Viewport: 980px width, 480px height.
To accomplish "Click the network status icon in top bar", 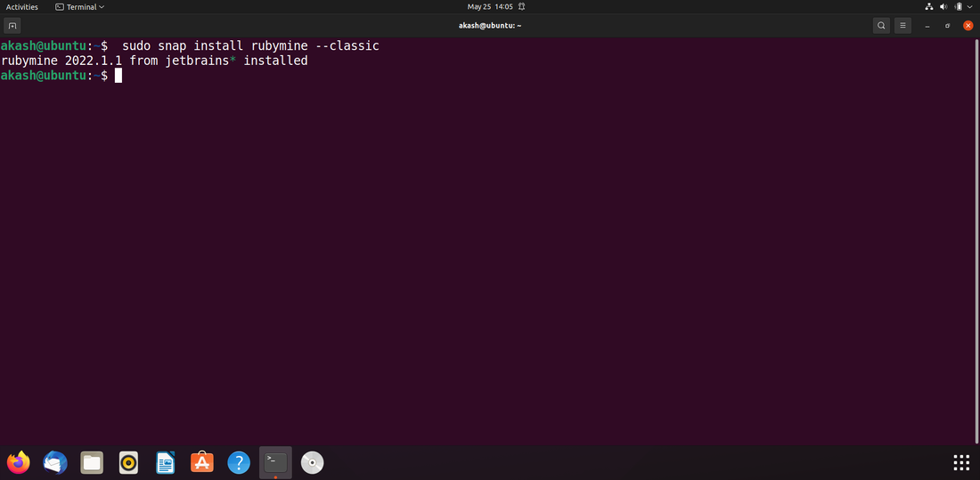I will 928,7.
